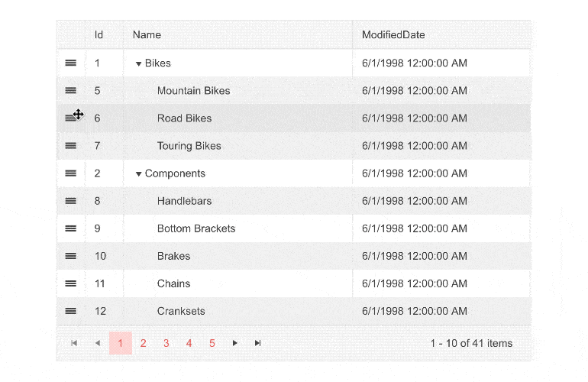The image size is (588, 382).
Task: Open page 2 of the list
Action: click(x=143, y=343)
